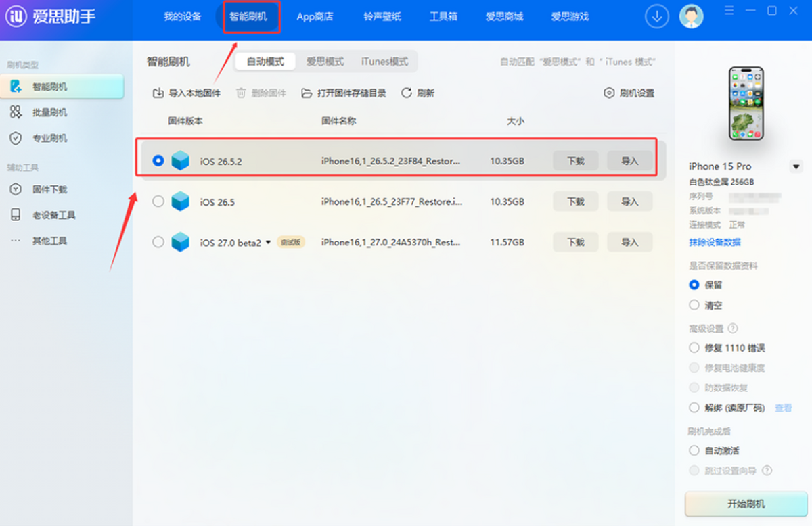Open the 工具箱 tab
Image resolution: width=812 pixels, height=526 pixels.
pos(443,17)
